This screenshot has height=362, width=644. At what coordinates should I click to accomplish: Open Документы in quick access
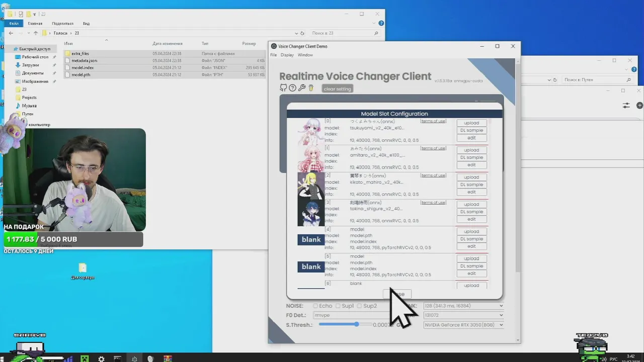tap(32, 73)
